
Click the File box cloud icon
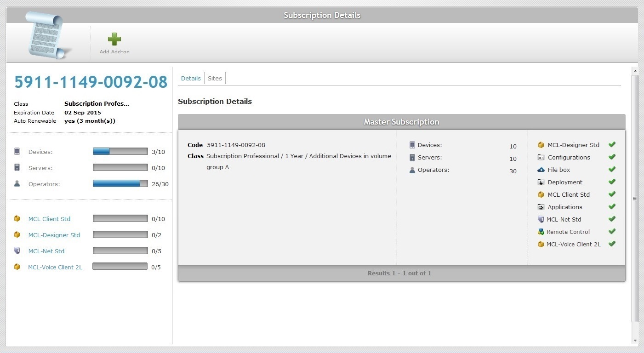pos(541,170)
